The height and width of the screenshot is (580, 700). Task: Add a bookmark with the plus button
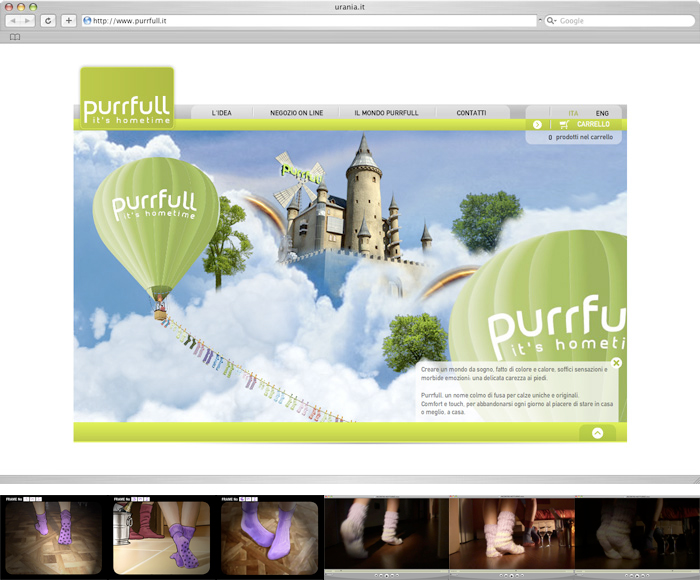68,21
